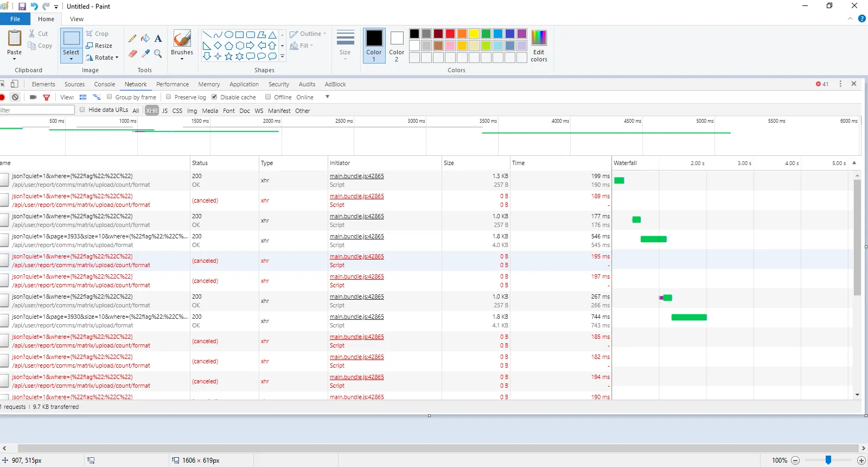Select the Magnifier tool
This screenshot has height=467, width=868.
pos(158,53)
